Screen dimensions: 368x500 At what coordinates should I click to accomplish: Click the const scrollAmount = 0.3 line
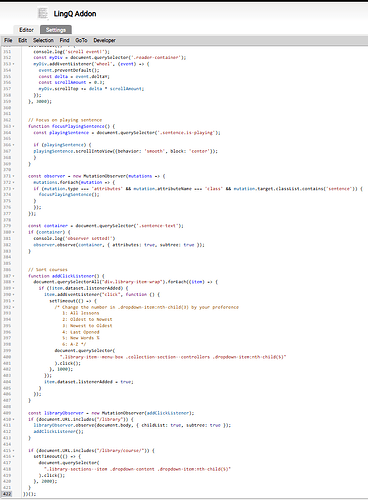[x=71, y=82]
